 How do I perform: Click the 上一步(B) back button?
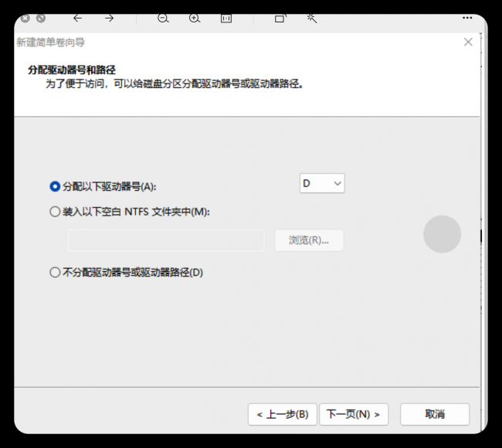(x=283, y=414)
